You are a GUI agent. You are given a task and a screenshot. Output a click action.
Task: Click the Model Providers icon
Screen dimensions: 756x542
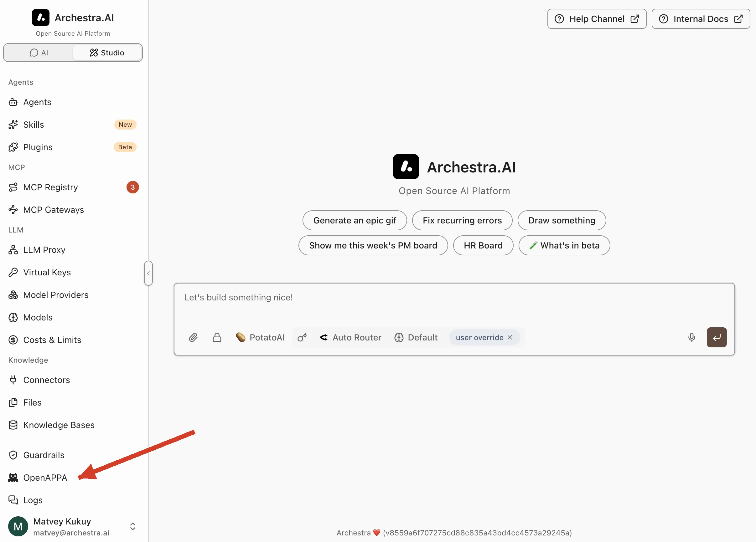tap(13, 295)
